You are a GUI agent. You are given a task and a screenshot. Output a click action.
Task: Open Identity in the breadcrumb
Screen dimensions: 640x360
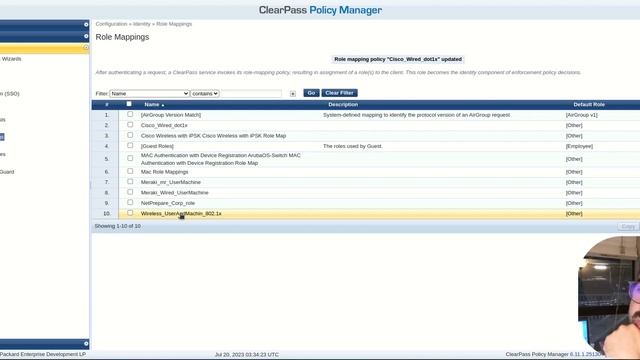(x=142, y=24)
